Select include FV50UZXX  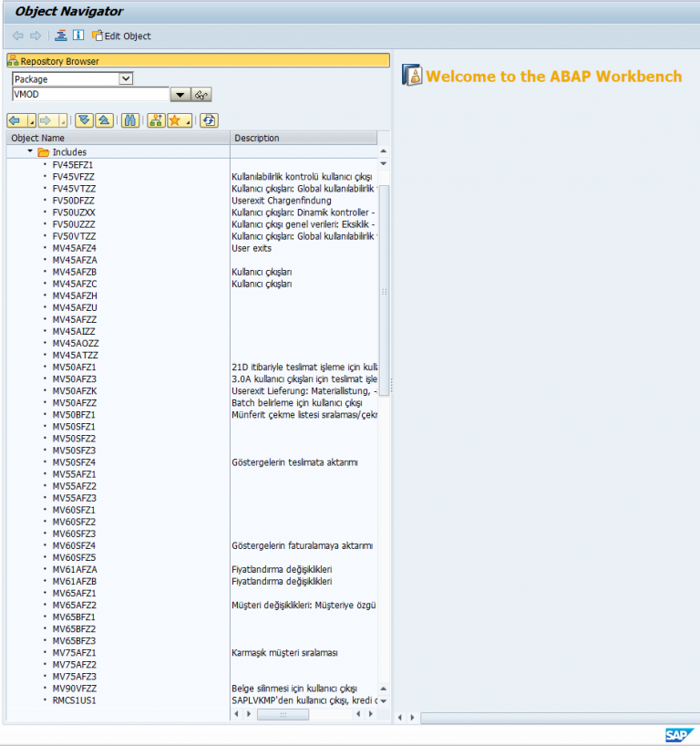coord(74,212)
